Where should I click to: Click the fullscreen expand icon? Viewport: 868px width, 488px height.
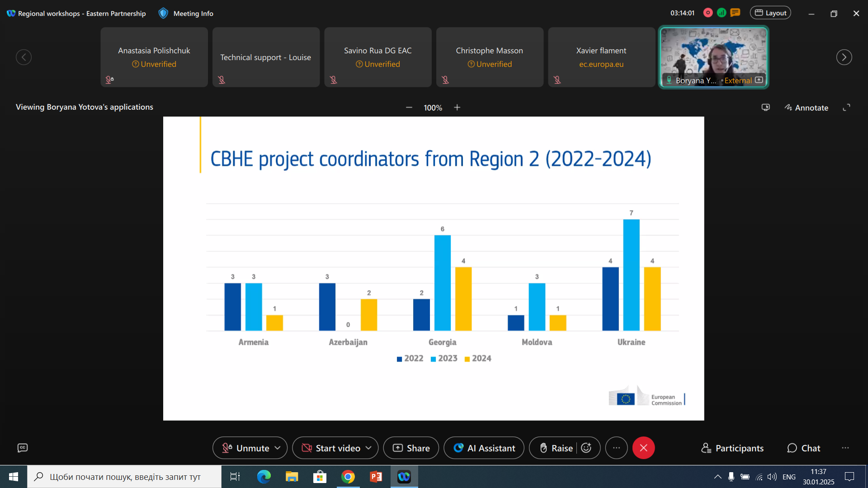pos(846,108)
